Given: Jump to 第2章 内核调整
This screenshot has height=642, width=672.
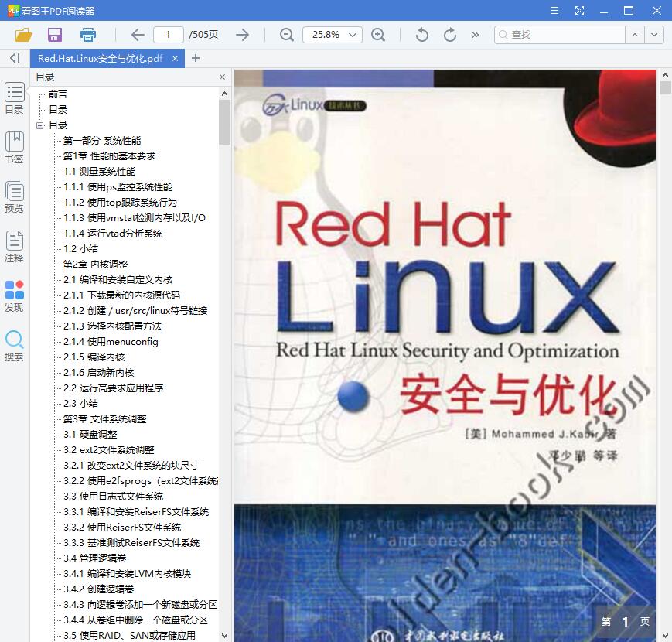Looking at the screenshot, I should (96, 264).
